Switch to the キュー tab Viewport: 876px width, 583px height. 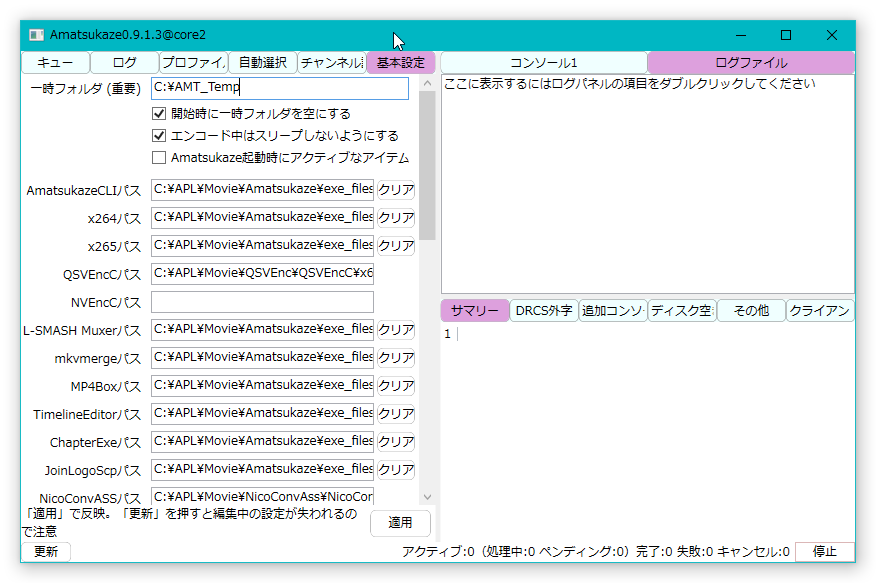pyautogui.click(x=55, y=63)
